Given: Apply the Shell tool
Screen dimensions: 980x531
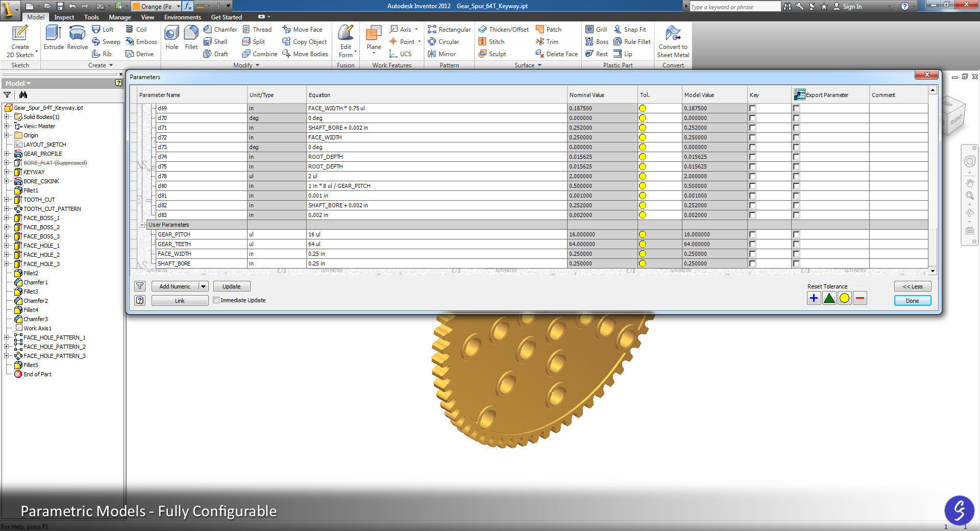Looking at the screenshot, I should coord(215,42).
